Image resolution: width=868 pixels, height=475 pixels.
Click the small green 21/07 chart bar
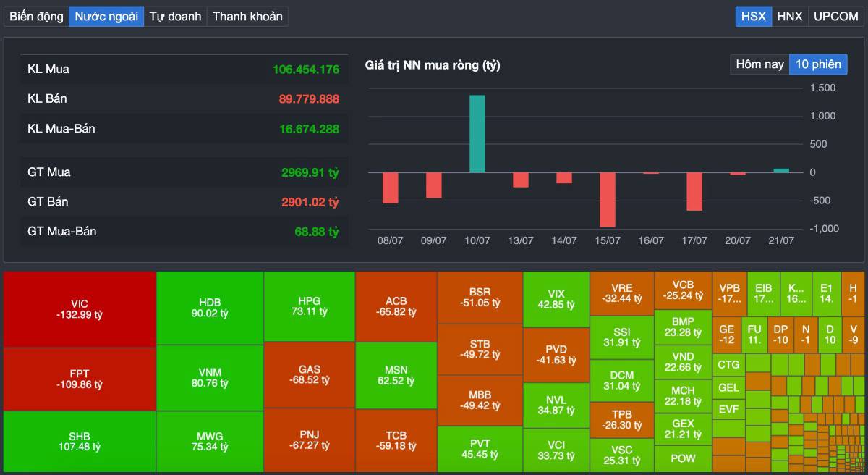click(x=781, y=170)
